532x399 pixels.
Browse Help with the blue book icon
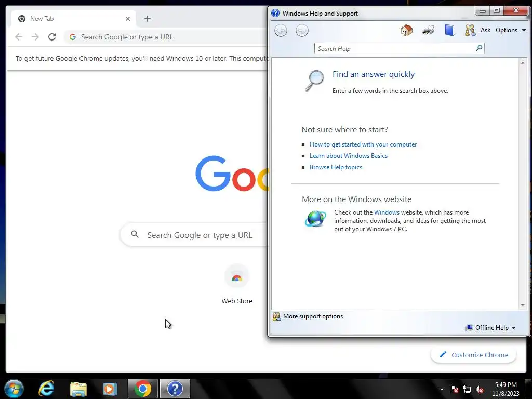pos(449,30)
